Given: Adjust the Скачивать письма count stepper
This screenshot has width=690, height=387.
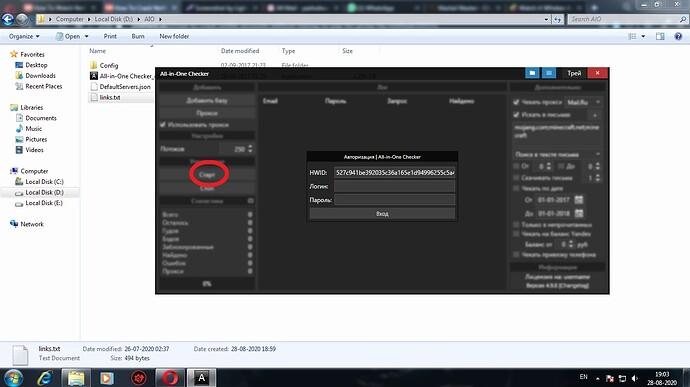Looking at the screenshot, I should tap(598, 178).
